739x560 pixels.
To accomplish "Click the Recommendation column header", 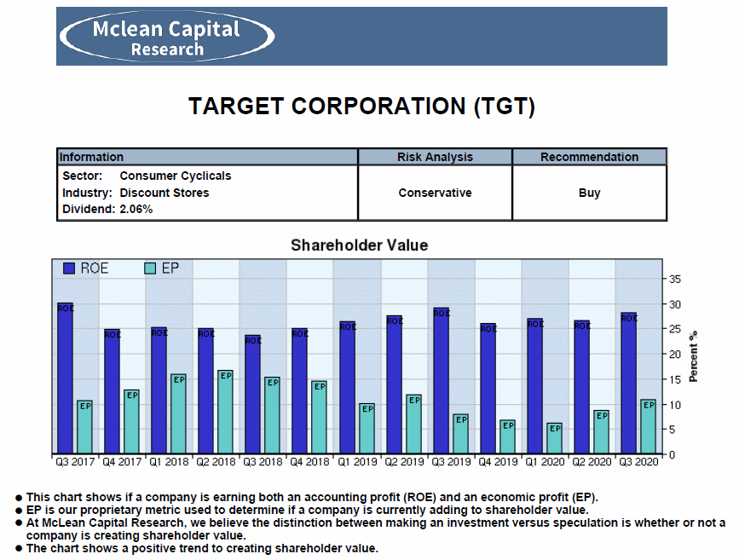I will tap(590, 157).
